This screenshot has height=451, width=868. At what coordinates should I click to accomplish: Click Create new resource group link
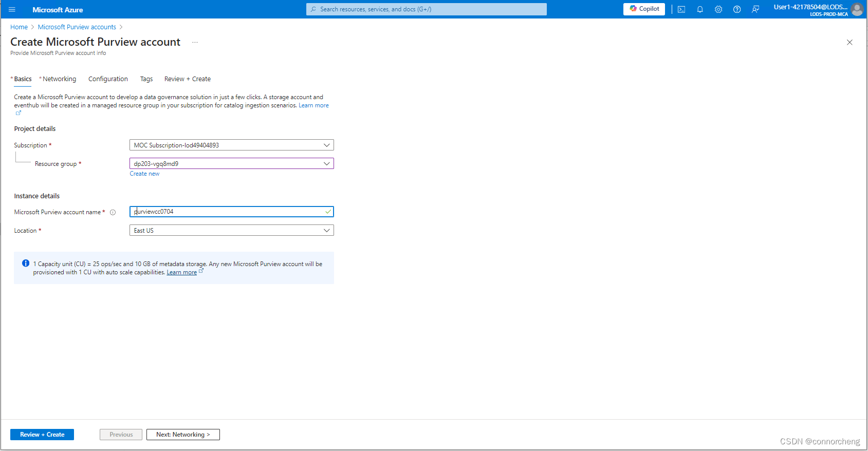pyautogui.click(x=144, y=174)
